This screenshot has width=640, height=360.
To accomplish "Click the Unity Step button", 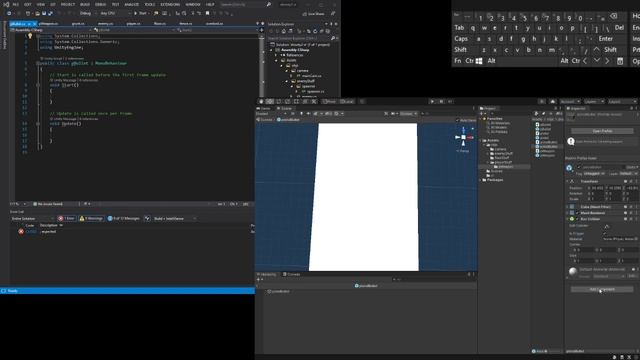I will (x=450, y=101).
